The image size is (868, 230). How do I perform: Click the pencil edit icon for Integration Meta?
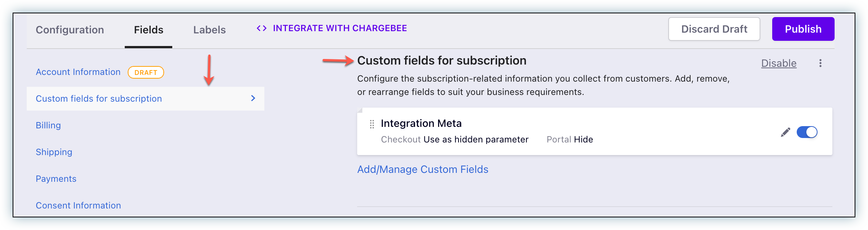pyautogui.click(x=785, y=132)
